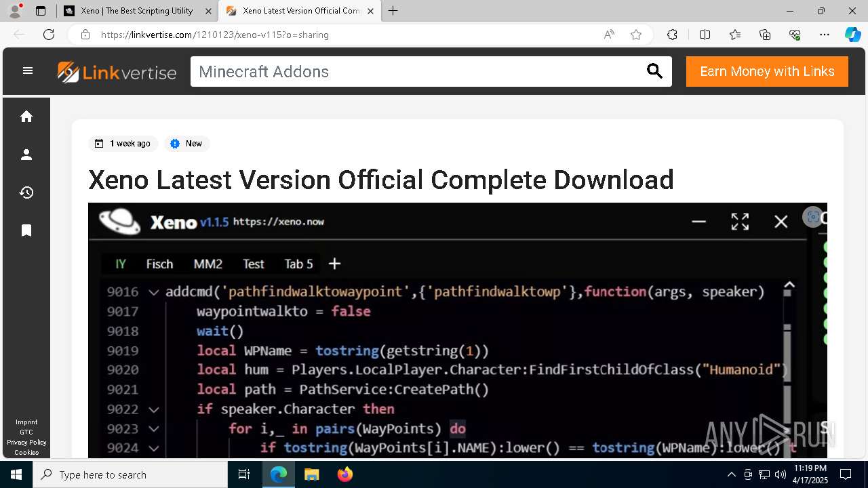Add page to favorites star icon
868x488 pixels.
pyautogui.click(x=636, y=35)
